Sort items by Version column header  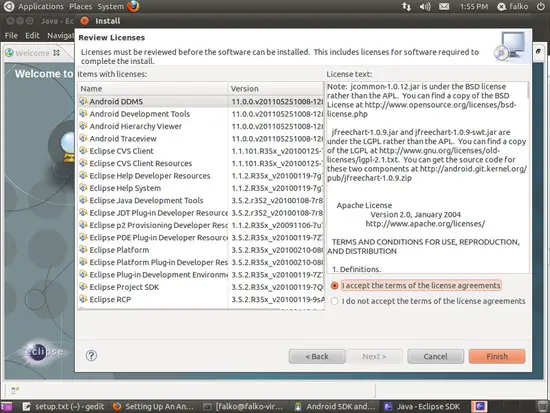pos(276,88)
